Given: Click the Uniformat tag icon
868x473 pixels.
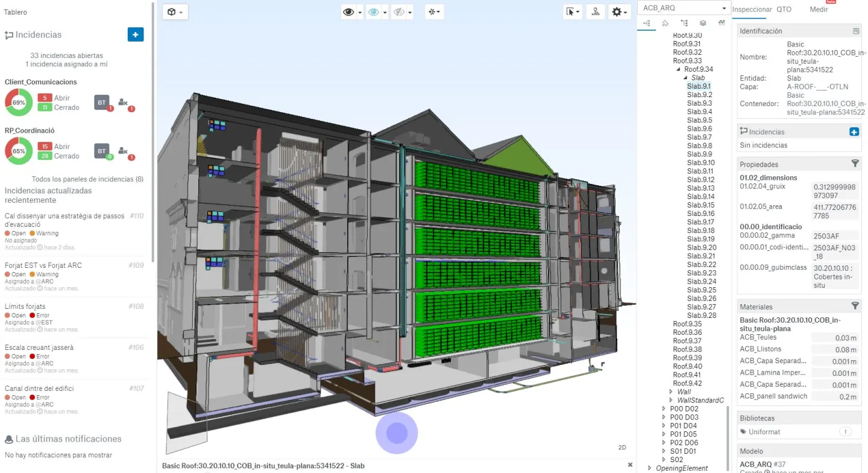Looking at the screenshot, I should pyautogui.click(x=743, y=432).
